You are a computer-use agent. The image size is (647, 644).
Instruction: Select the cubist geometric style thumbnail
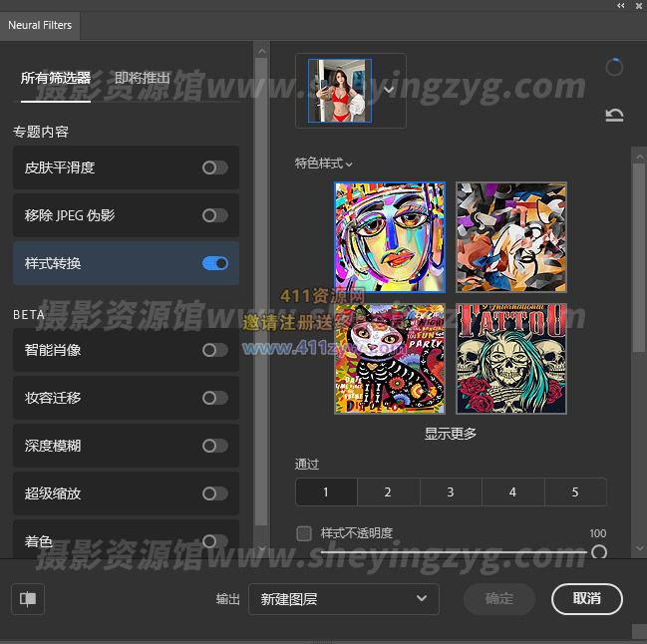[511, 237]
